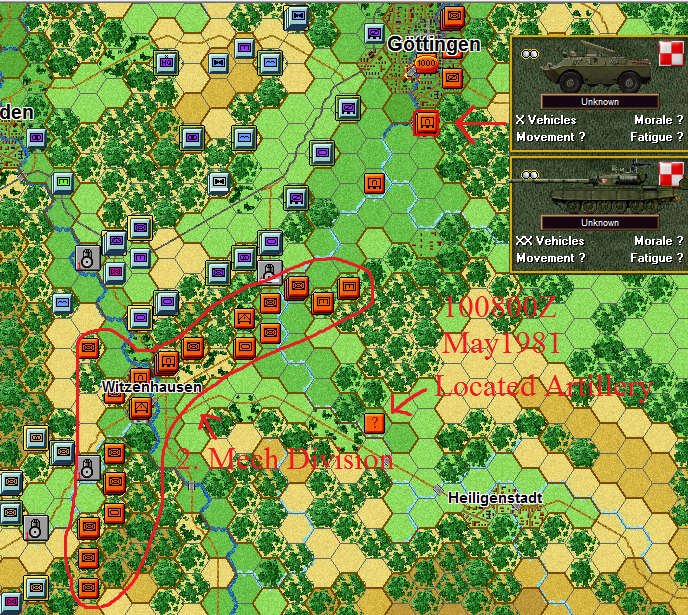
Task: Click the 'X Vehicles' text in top panel
Action: tap(546, 120)
